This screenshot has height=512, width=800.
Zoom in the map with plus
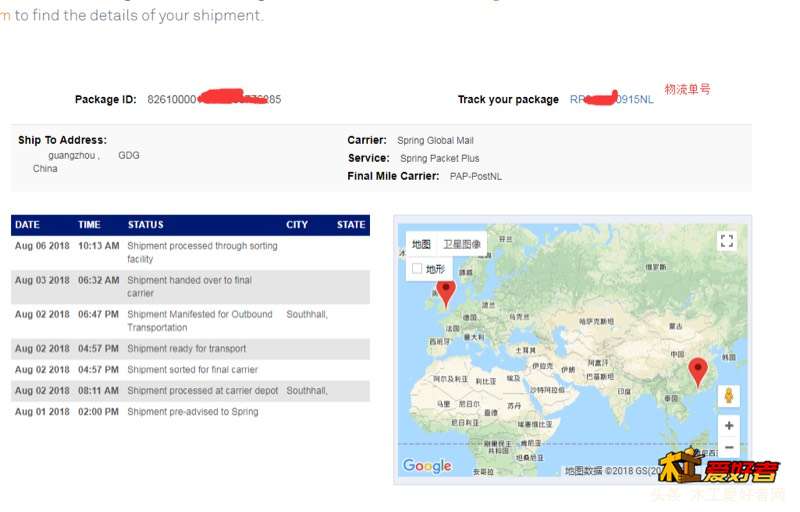click(x=729, y=426)
